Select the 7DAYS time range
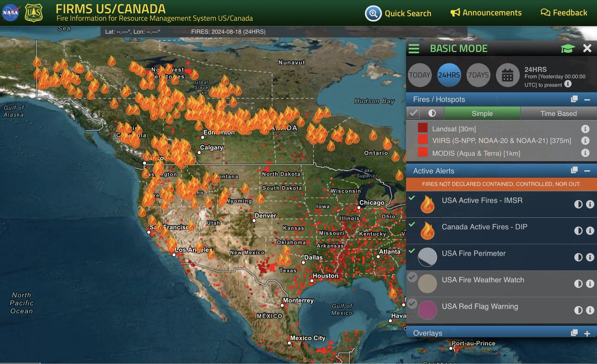The image size is (597, 364). 478,76
